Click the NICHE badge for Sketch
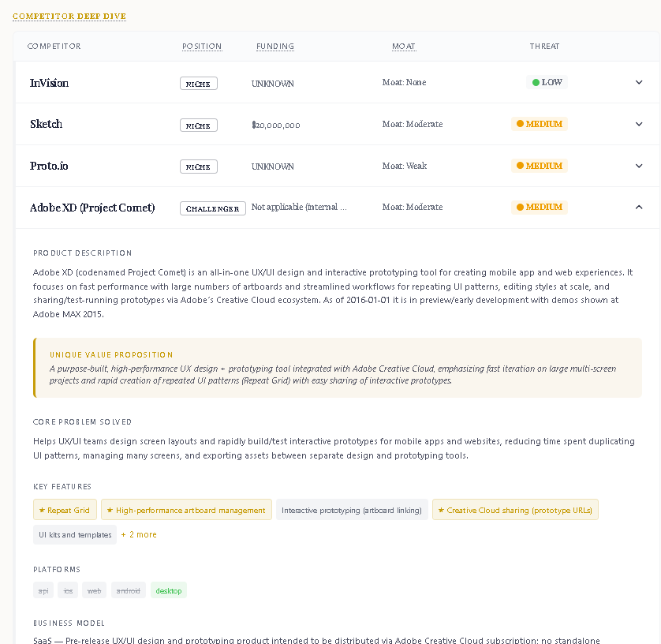 (198, 125)
